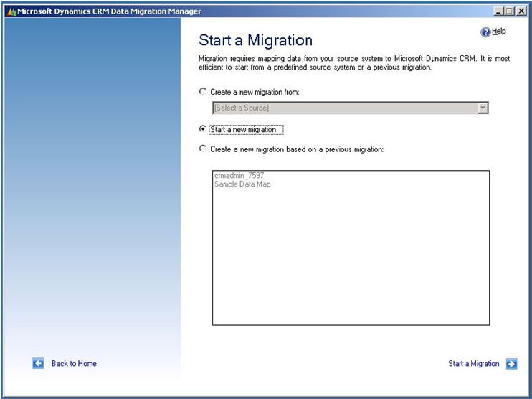Screen dimensions: 532x399
Task: Expand the Select a Source dropdown arrow
Action: click(x=483, y=108)
